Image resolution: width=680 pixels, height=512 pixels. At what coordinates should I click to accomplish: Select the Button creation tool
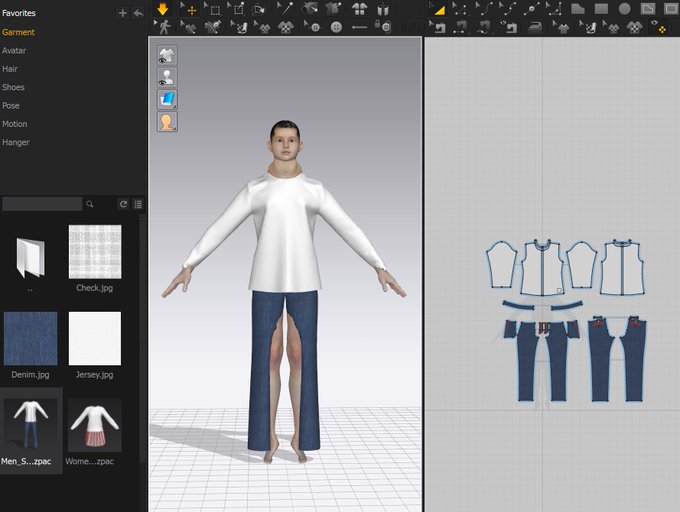tap(336, 27)
